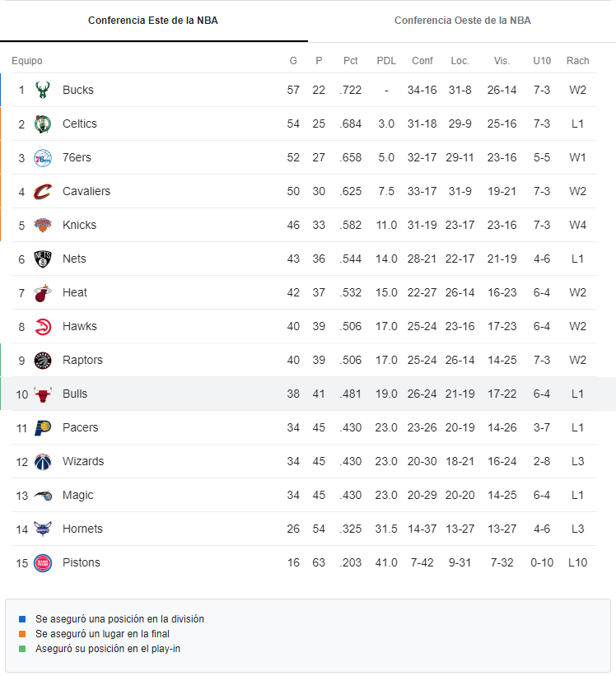This screenshot has width=616, height=676.
Task: Click the Knicks team logo
Action: [43, 225]
